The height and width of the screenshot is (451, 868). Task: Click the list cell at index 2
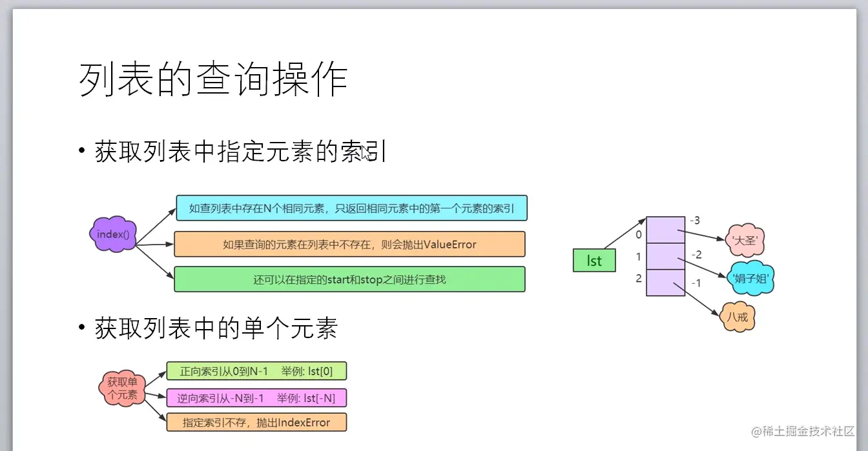pyautogui.click(x=665, y=283)
